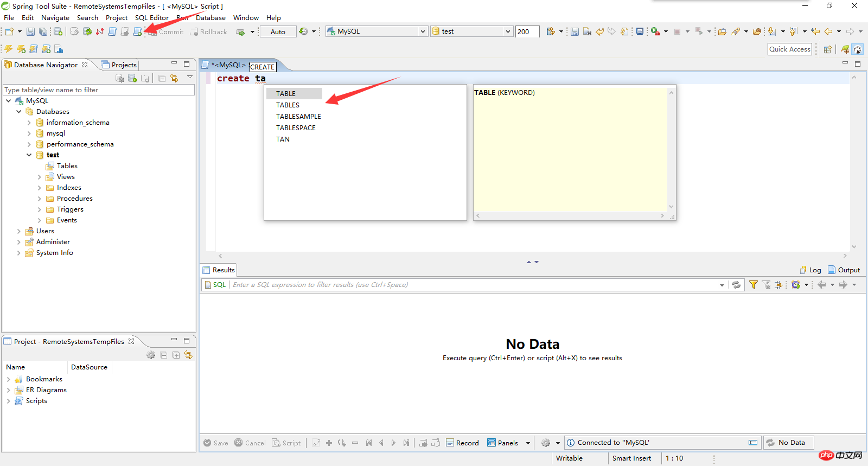868x466 pixels.
Task: Choose TABLESPACE autocomplete suggestion
Action: coord(296,128)
